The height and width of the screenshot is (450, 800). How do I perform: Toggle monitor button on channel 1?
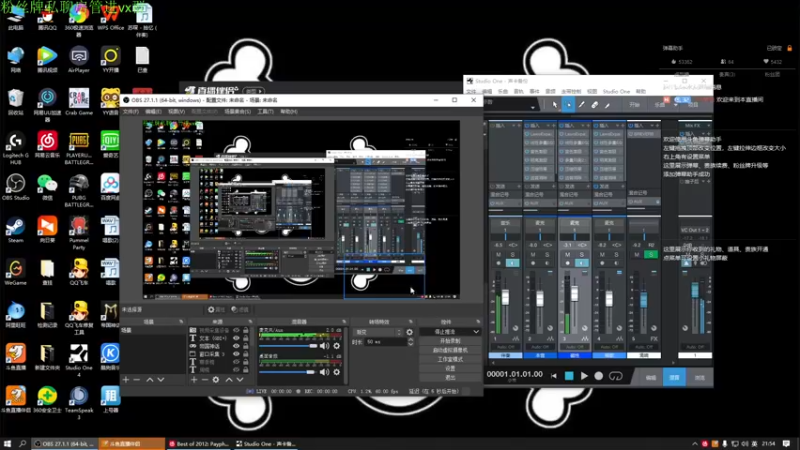point(512,263)
